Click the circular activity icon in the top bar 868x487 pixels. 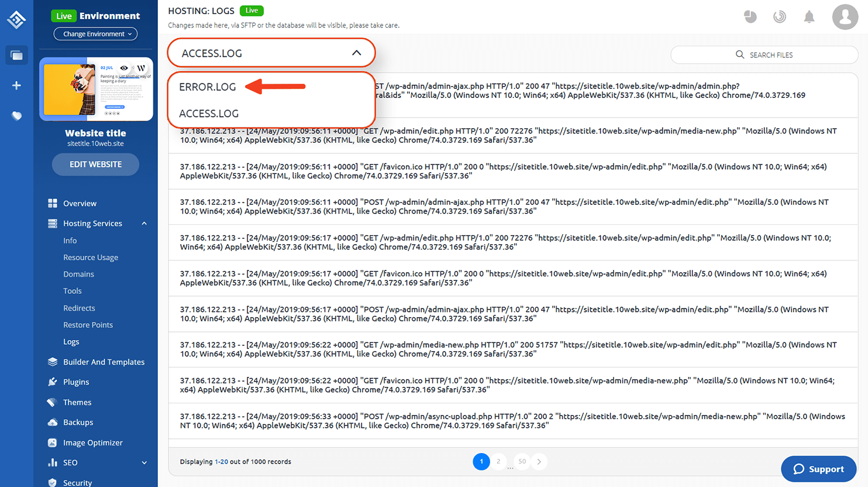(780, 16)
